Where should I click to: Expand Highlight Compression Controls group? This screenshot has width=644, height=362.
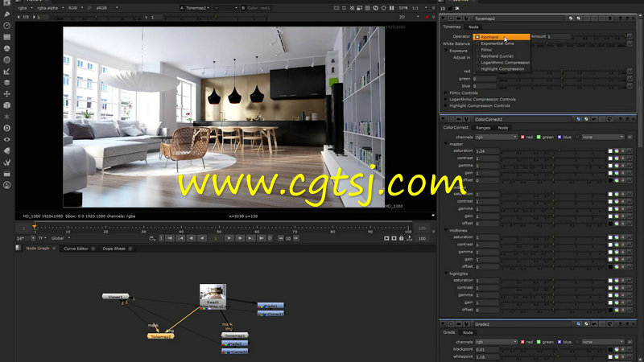point(446,106)
